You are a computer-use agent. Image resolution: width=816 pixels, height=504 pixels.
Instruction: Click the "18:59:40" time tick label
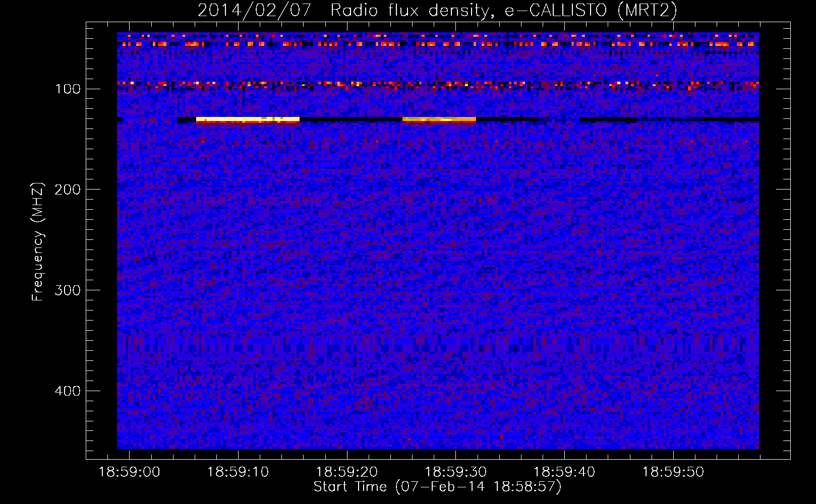pos(564,472)
